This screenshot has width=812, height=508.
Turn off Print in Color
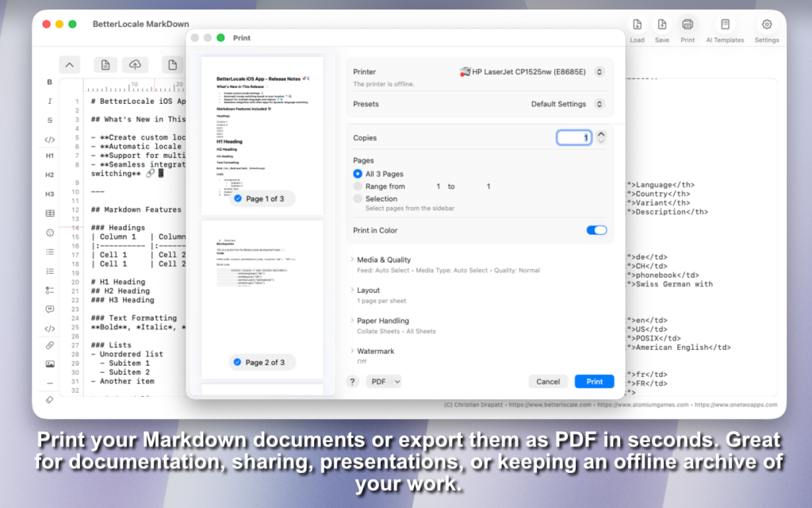596,230
